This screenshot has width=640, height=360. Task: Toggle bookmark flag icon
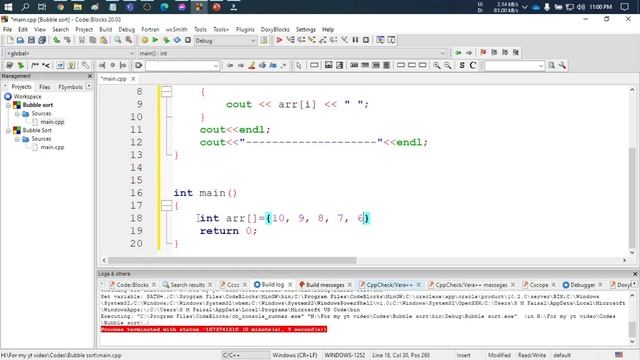pyautogui.click(x=483, y=53)
